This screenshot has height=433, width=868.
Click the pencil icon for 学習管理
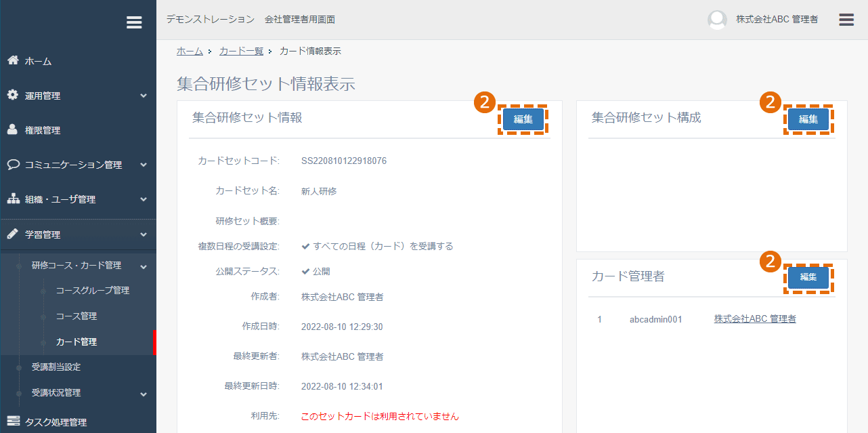[x=13, y=234]
